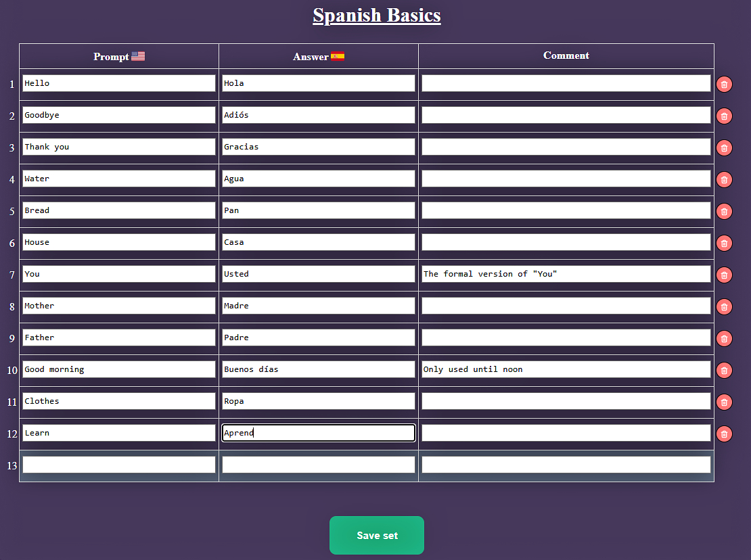Edit the Bread prompt field
751x560 pixels.
[119, 210]
